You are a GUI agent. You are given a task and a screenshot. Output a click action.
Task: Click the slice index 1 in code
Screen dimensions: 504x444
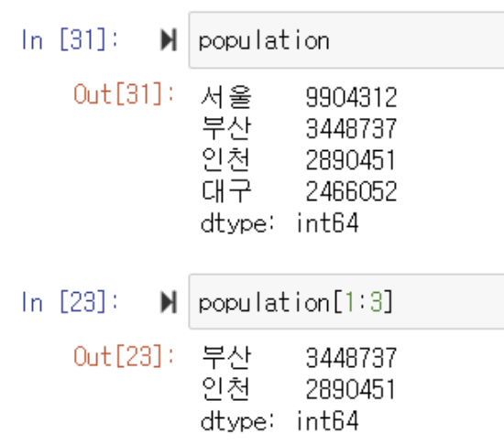click(x=349, y=302)
